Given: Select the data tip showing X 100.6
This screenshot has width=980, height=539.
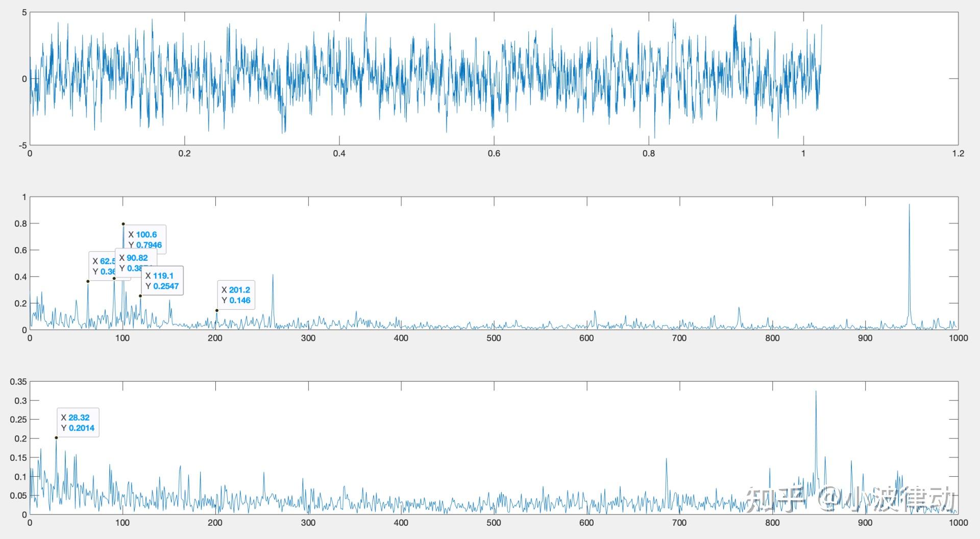Looking at the screenshot, I should click(145, 239).
